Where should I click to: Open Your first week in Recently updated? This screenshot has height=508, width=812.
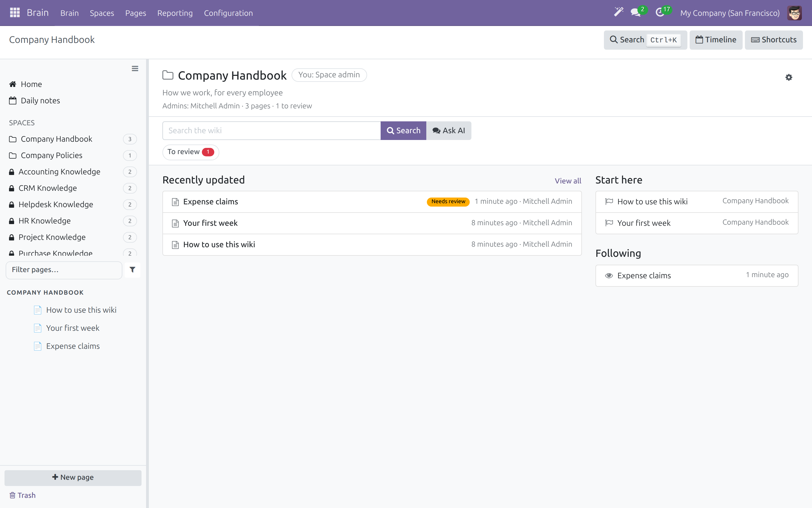point(372,223)
